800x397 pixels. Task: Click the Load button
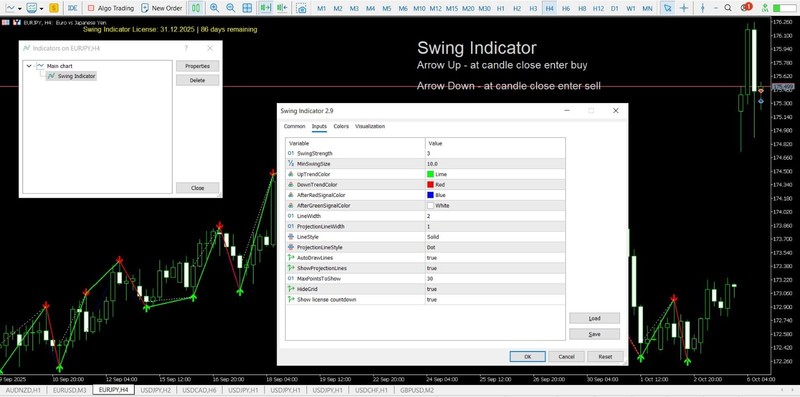click(x=594, y=318)
